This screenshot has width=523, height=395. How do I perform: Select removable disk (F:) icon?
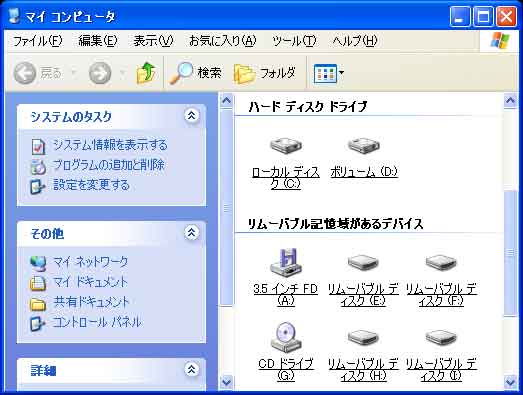(x=441, y=263)
